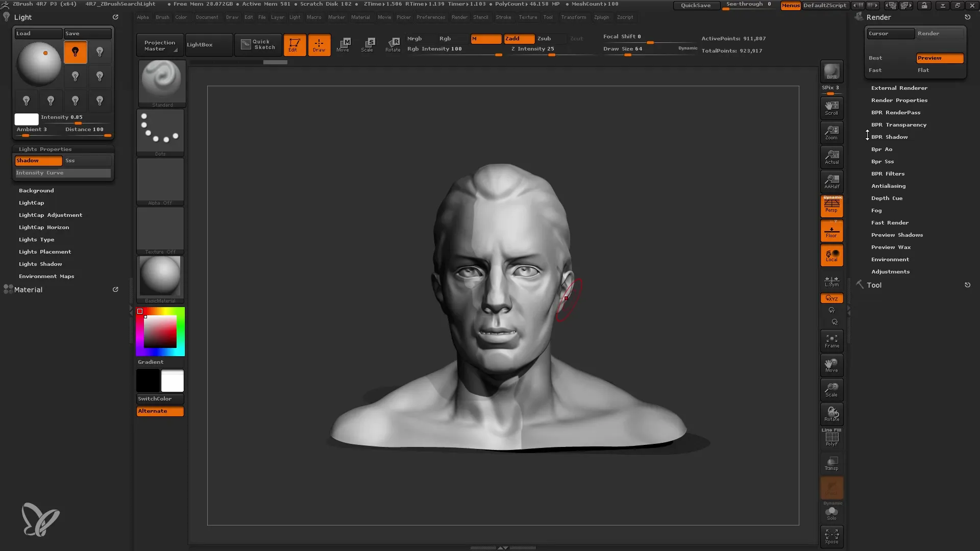Select the Local transformation icon
This screenshot has height=551, width=980.
coord(831,256)
